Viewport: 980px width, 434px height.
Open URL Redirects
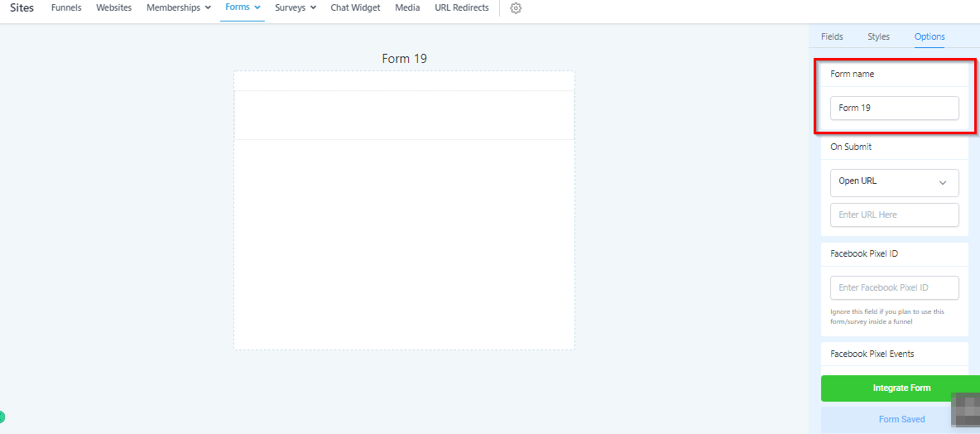pyautogui.click(x=461, y=8)
